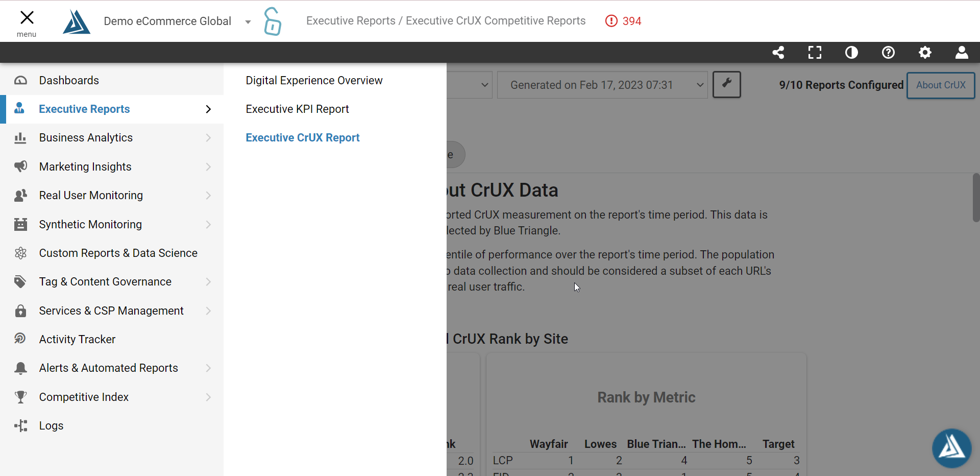Toggle the contrast theme icon
980x476 pixels.
point(852,53)
